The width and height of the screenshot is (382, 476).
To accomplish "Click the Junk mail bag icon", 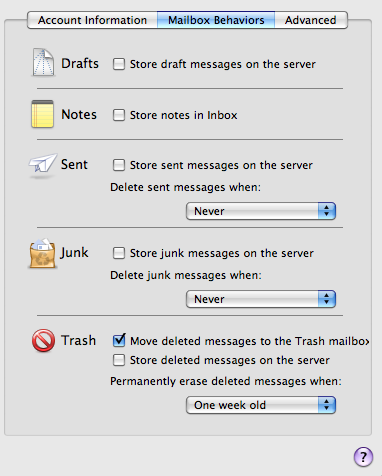I will pos(42,253).
